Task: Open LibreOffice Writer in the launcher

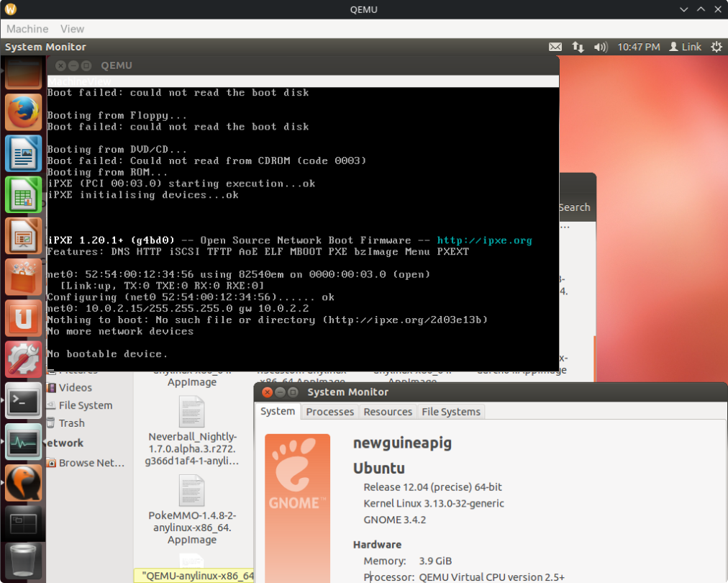Action: tap(23, 154)
